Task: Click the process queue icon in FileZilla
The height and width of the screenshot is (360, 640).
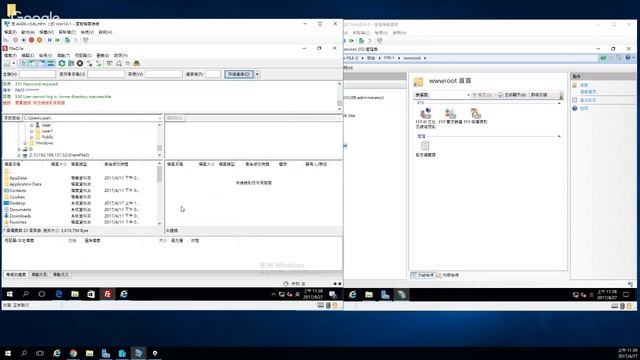Action: click(71, 64)
